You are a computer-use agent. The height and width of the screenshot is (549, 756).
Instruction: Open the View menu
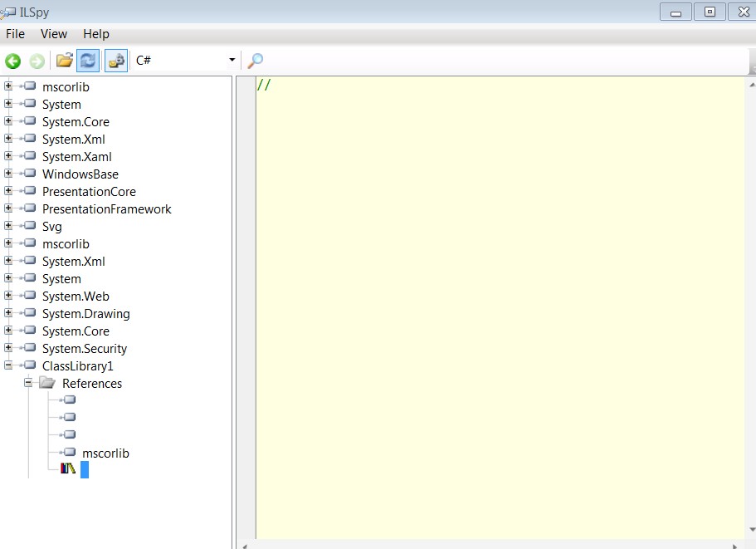[x=54, y=34]
